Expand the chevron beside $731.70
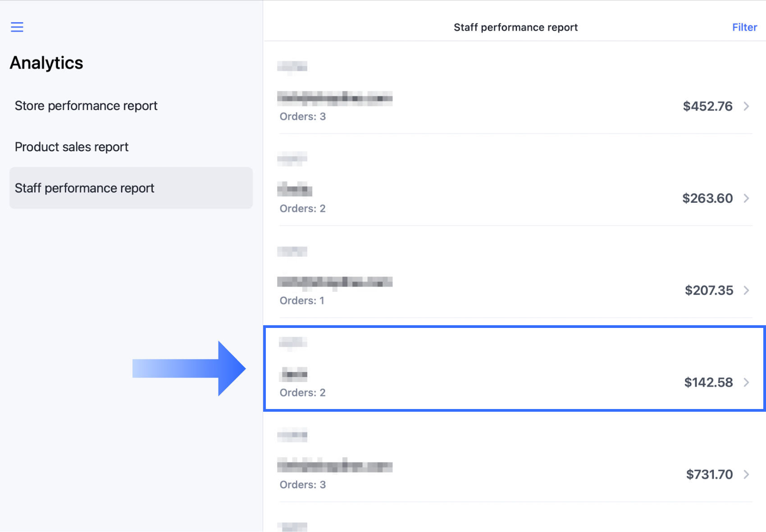The height and width of the screenshot is (532, 766). pos(747,474)
